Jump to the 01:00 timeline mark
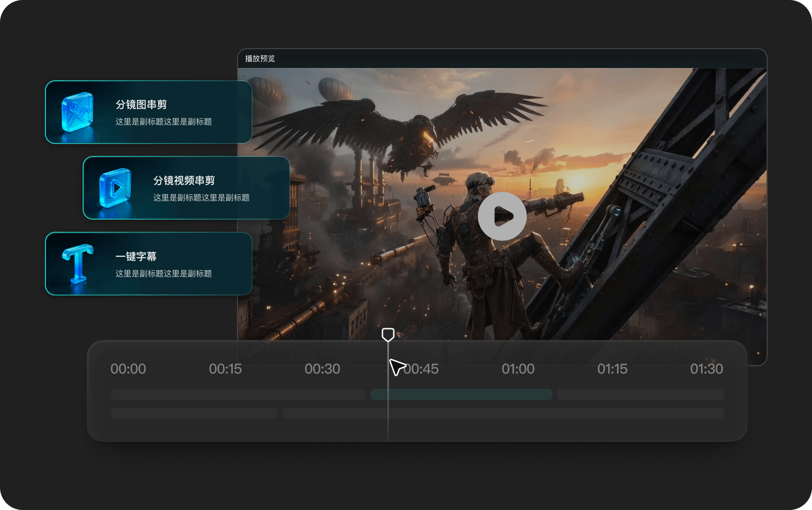The width and height of the screenshot is (812, 510). pos(518,369)
